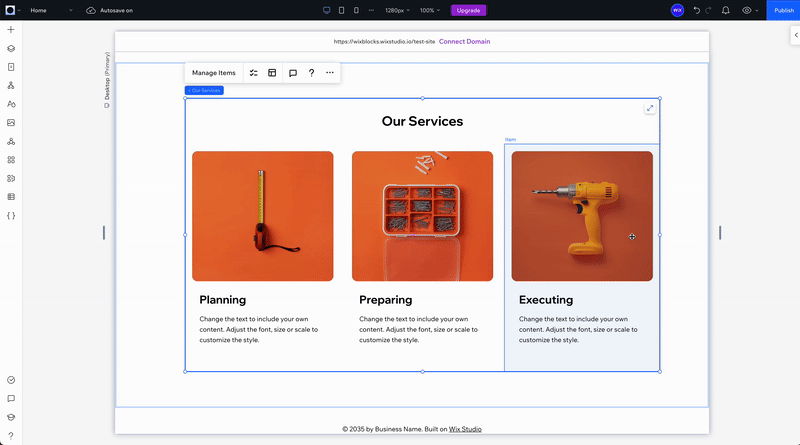Redo the last action
800x445 pixels.
pyautogui.click(x=708, y=10)
